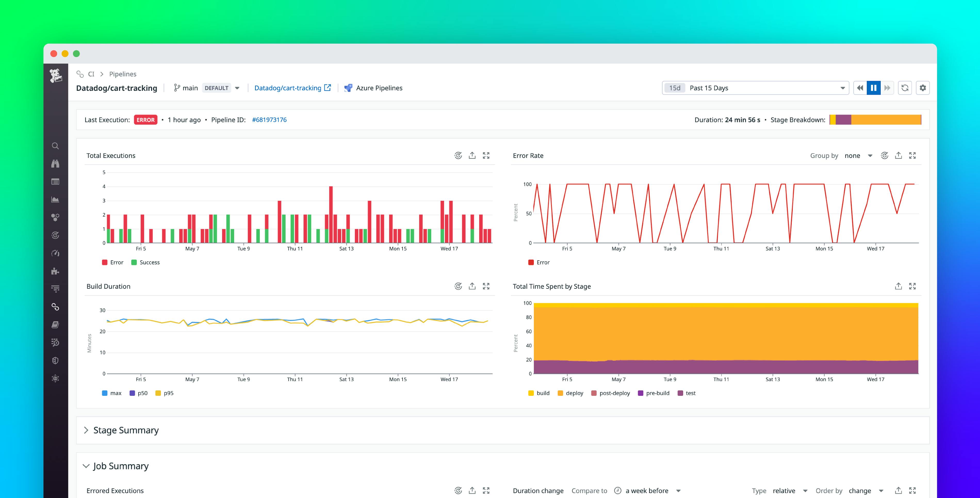
Task: Open the Group by dropdown on Error Rate
Action: tap(858, 155)
